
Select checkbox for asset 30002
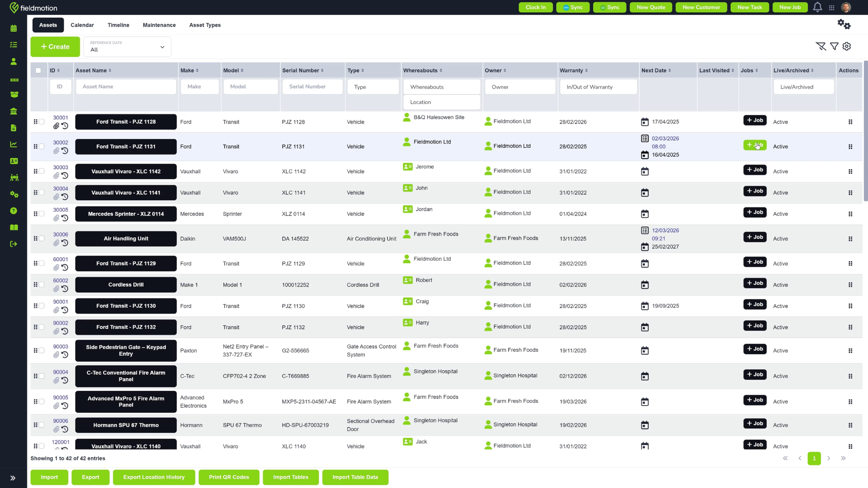(x=42, y=147)
